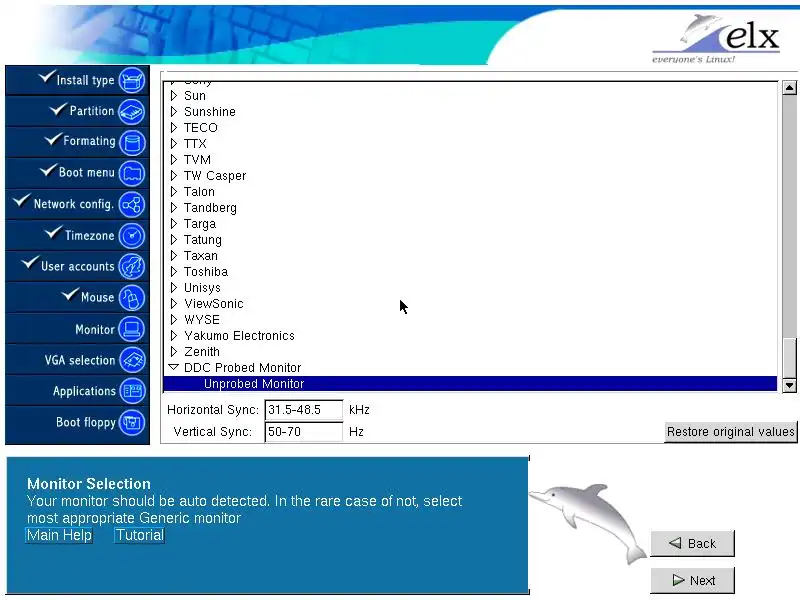Select the Taxan manufacturer row
The image size is (800, 600).
point(470,256)
